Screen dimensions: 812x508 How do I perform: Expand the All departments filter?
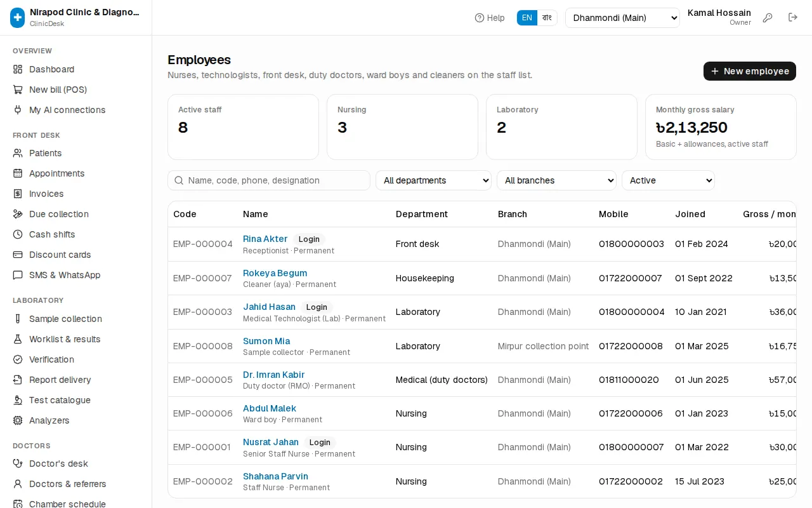pyautogui.click(x=434, y=180)
